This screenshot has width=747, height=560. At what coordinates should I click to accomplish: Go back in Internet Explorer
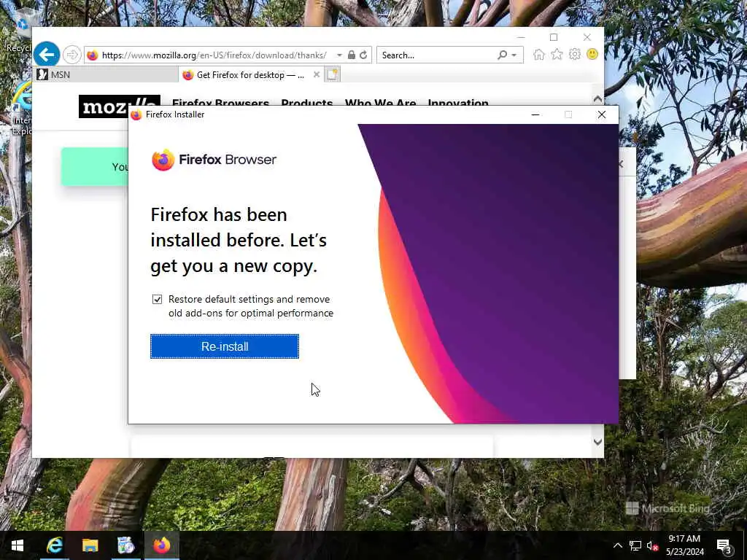point(47,55)
